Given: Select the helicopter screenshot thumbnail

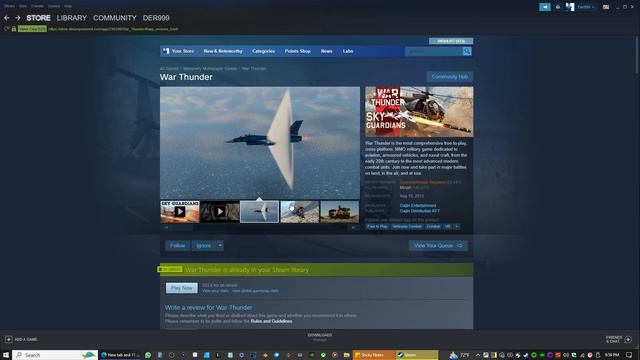Looking at the screenshot, I should coord(300,211).
